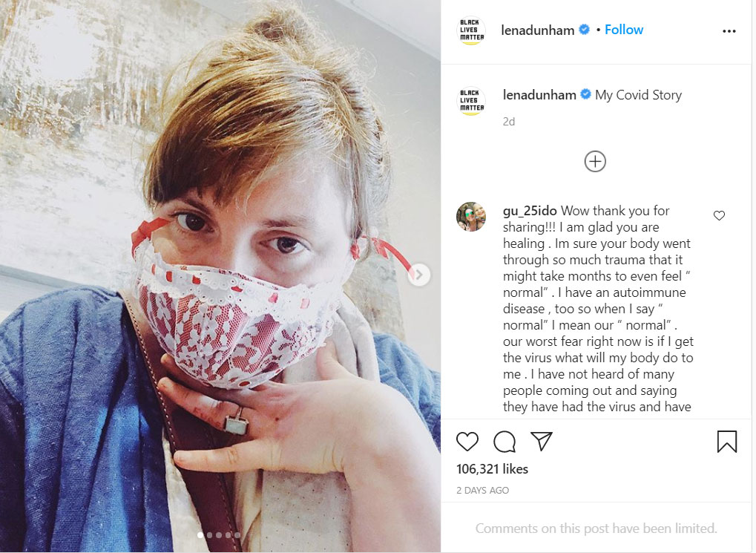Click the header Black Lives Matter avatar
Image resolution: width=756 pixels, height=553 pixels.
pyautogui.click(x=471, y=30)
